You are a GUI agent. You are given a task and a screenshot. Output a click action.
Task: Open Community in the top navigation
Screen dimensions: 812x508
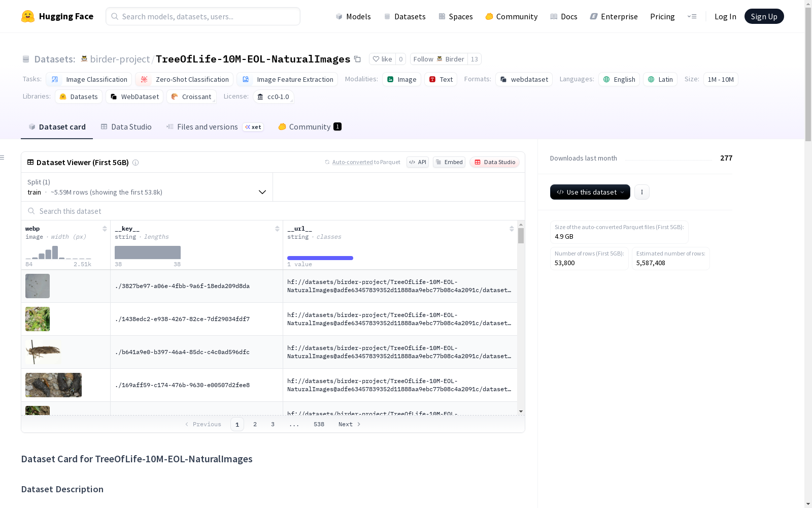tap(512, 16)
